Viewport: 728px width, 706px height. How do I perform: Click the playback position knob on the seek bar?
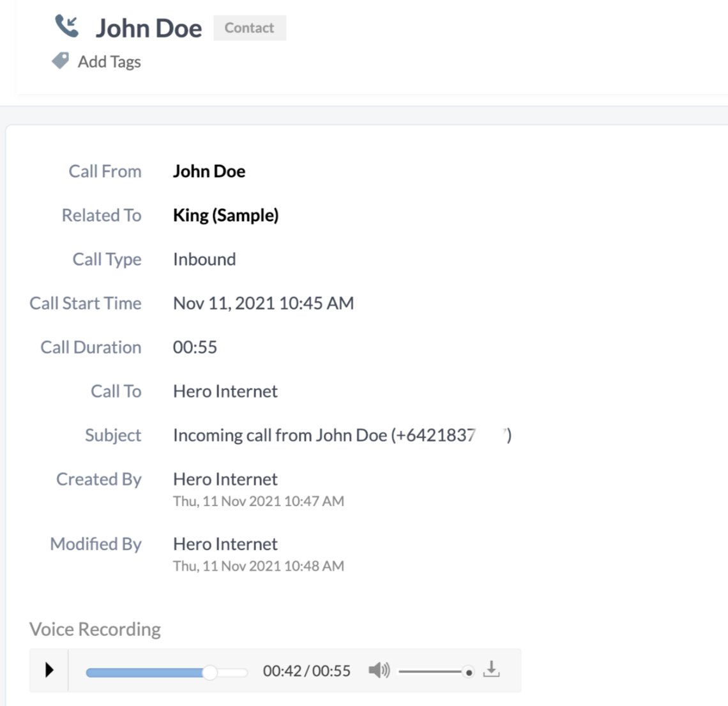209,672
